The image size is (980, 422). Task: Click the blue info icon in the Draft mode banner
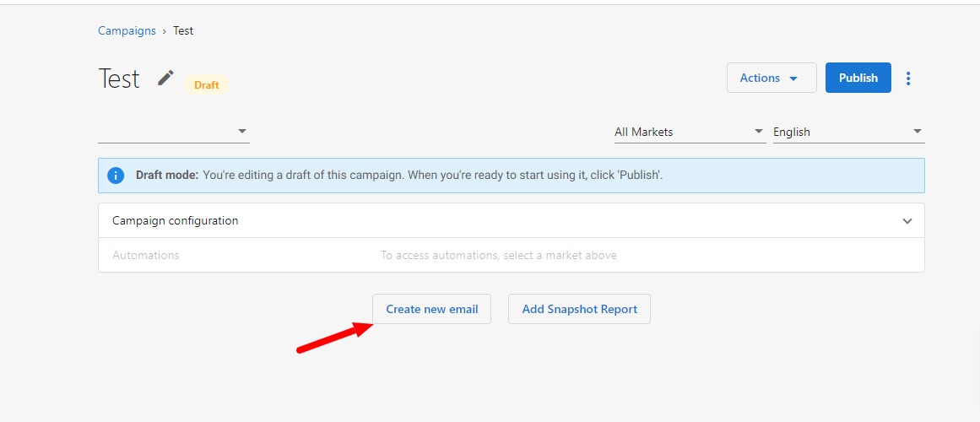[x=116, y=176]
